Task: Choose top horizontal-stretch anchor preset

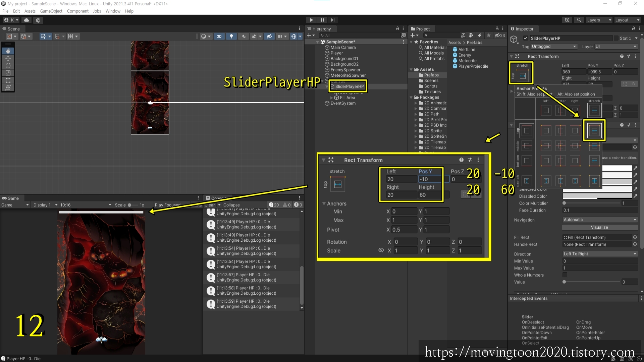Action: click(594, 130)
